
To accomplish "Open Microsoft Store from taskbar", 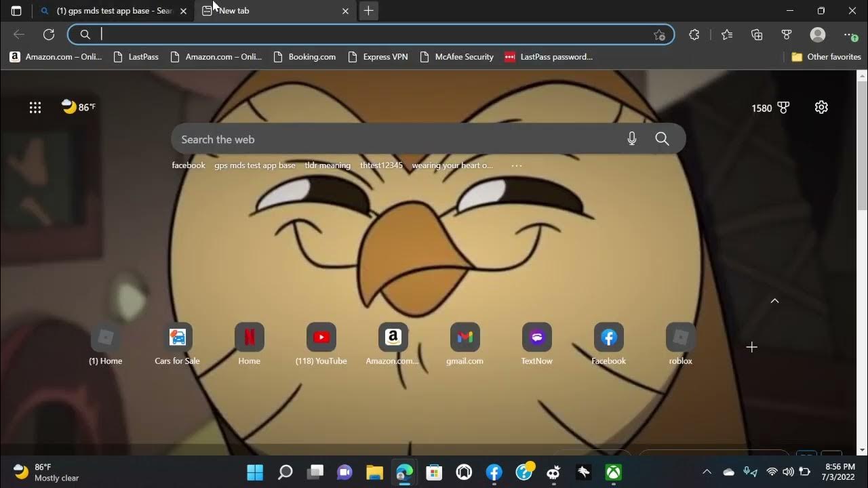I will click(x=434, y=472).
